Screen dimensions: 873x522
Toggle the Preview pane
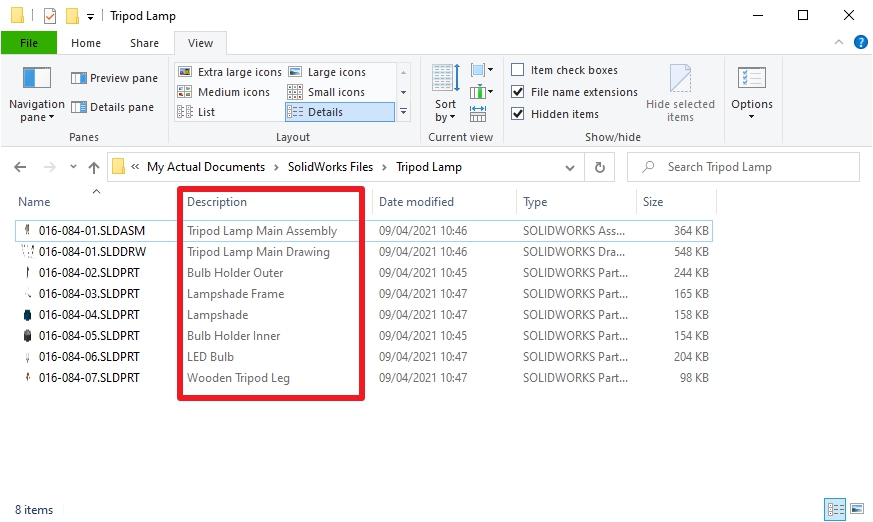pos(114,78)
